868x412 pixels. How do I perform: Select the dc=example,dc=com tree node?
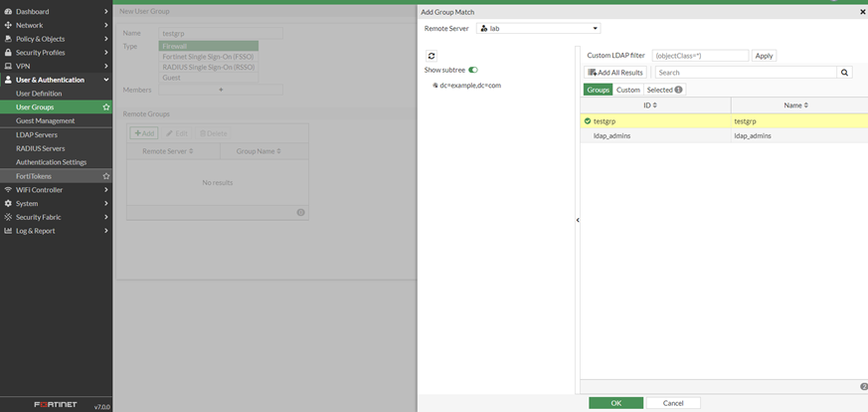pos(470,86)
